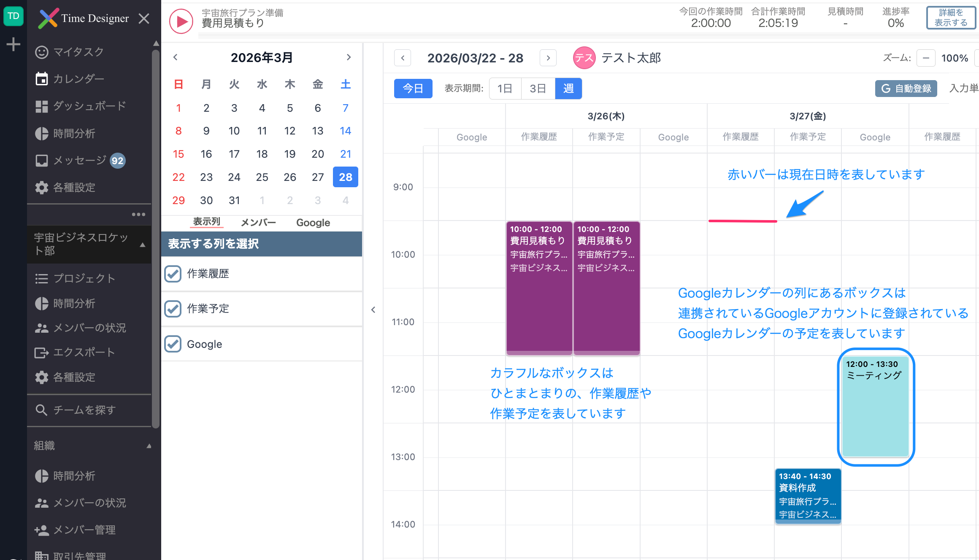Toggle the Google column checkbox
Viewport: 979px width, 560px height.
(173, 344)
